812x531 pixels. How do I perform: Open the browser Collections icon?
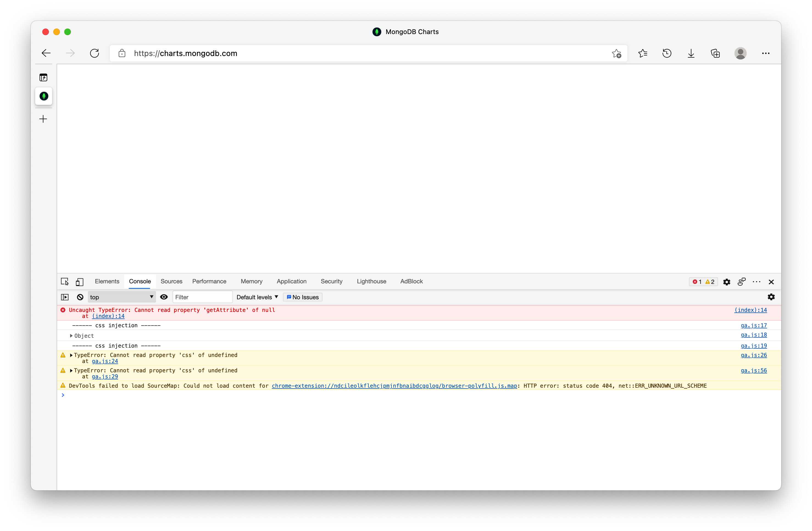tap(715, 54)
